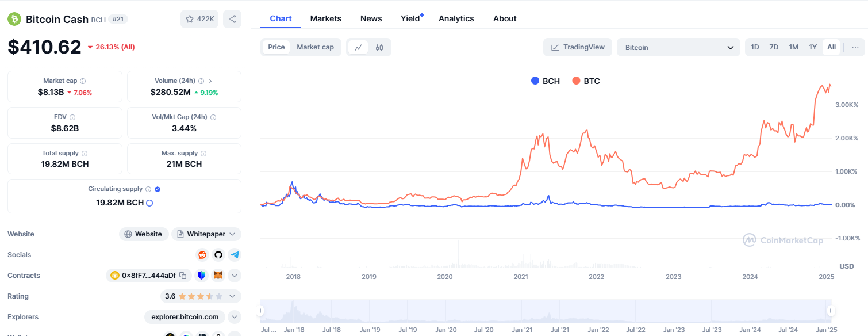Image resolution: width=868 pixels, height=336 pixels.
Task: Set chart range to 7D
Action: pyautogui.click(x=774, y=47)
